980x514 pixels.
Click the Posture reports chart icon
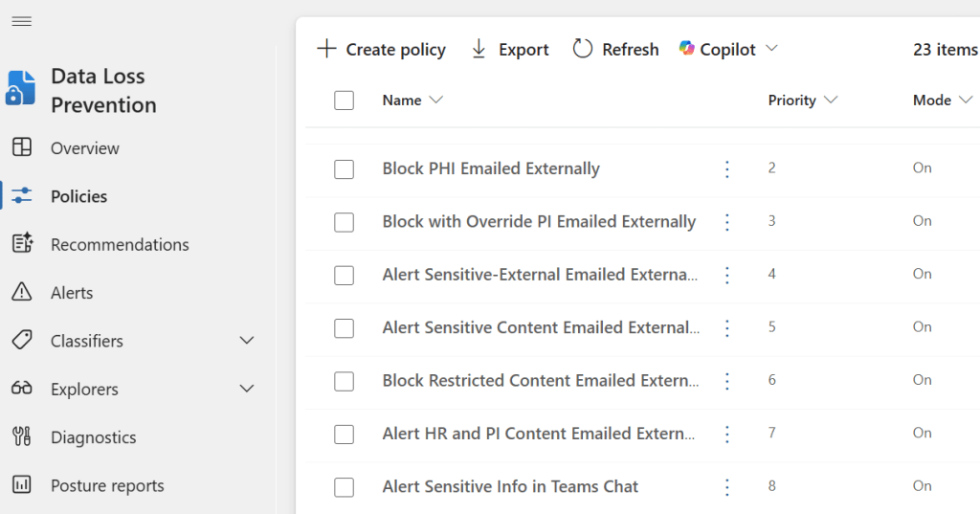tap(21, 485)
